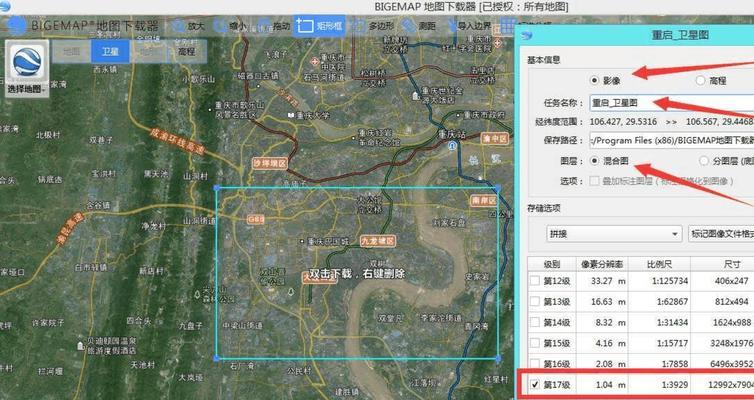
Task: Open the 测距 distance measuring tool
Action: (x=417, y=26)
